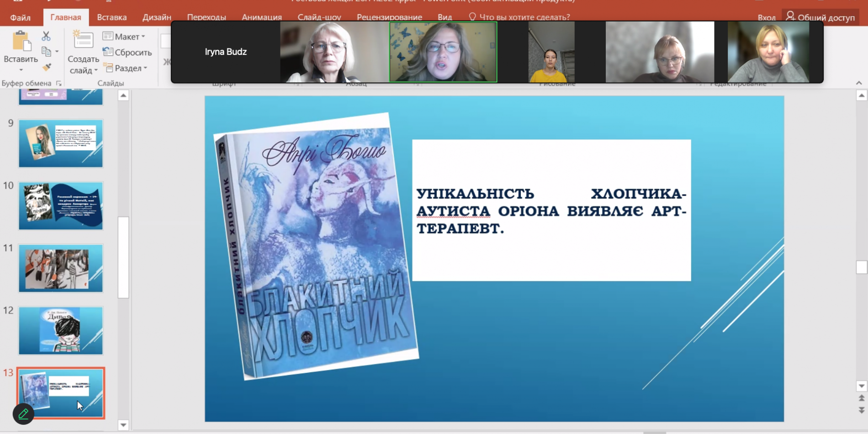Click the Copy icon

[46, 52]
